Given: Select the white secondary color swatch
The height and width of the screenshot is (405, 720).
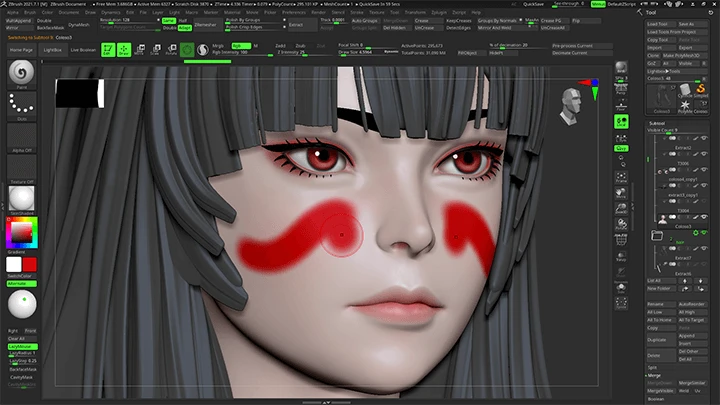Looking at the screenshot, I should (x=14, y=264).
